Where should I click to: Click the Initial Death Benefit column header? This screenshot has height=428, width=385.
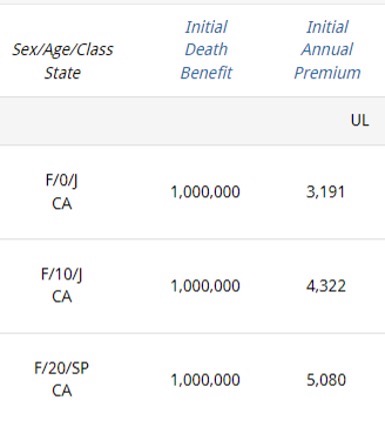pos(206,50)
